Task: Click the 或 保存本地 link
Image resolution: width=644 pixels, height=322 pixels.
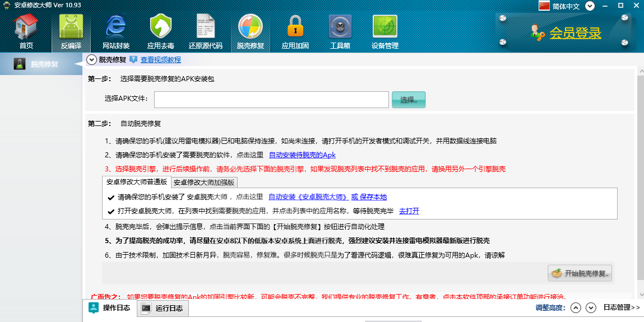Action: coord(369,197)
